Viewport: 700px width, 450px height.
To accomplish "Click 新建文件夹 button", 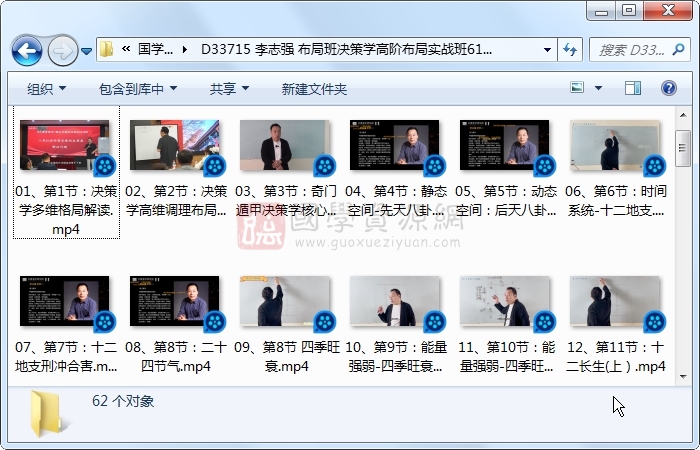I will 314,89.
